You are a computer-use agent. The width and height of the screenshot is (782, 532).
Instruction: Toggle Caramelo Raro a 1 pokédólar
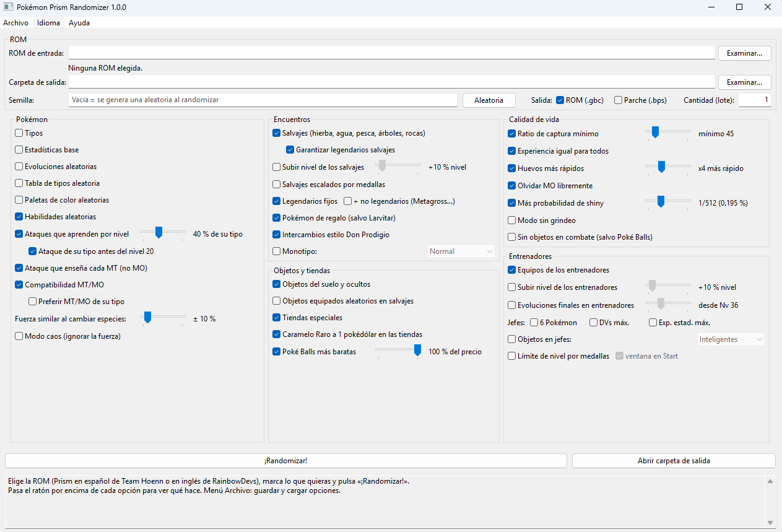(277, 334)
